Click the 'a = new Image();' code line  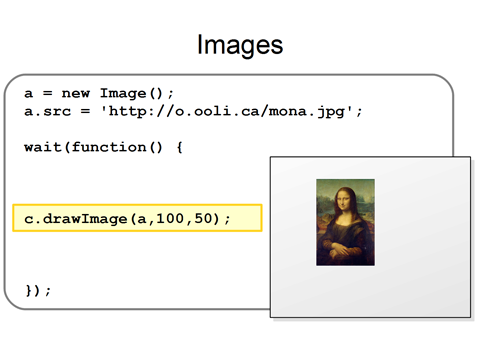pyautogui.click(x=99, y=93)
